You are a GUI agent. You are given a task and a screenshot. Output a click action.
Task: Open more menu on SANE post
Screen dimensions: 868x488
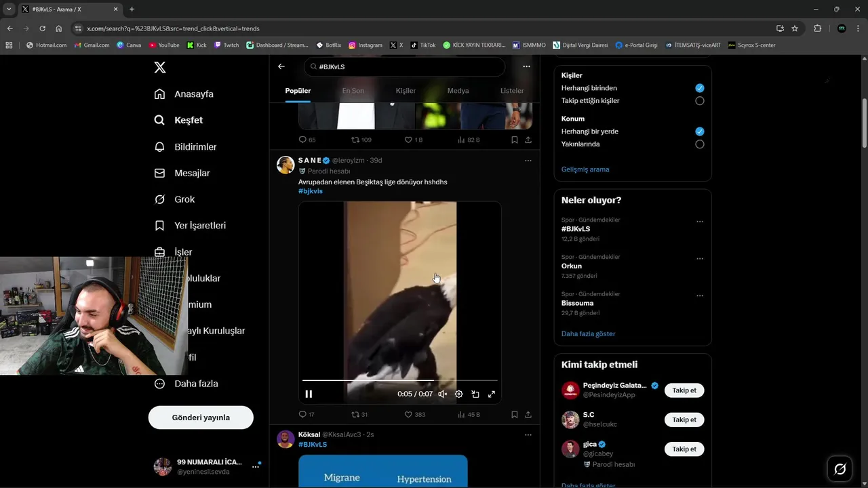pyautogui.click(x=528, y=161)
